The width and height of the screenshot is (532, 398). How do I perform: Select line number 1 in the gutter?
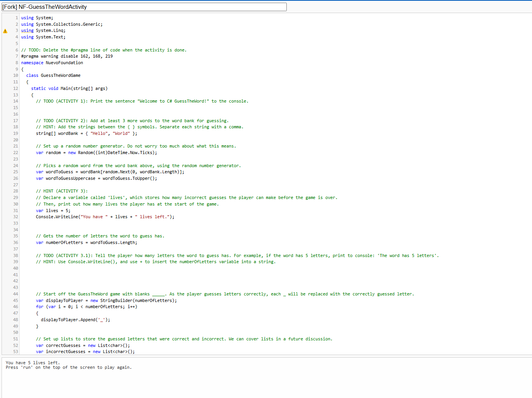click(17, 17)
